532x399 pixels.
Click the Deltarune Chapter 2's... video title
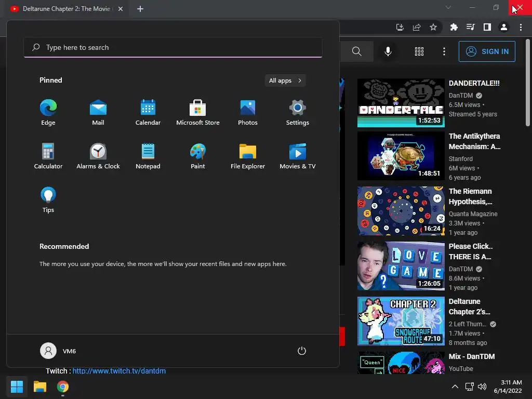[x=470, y=307]
